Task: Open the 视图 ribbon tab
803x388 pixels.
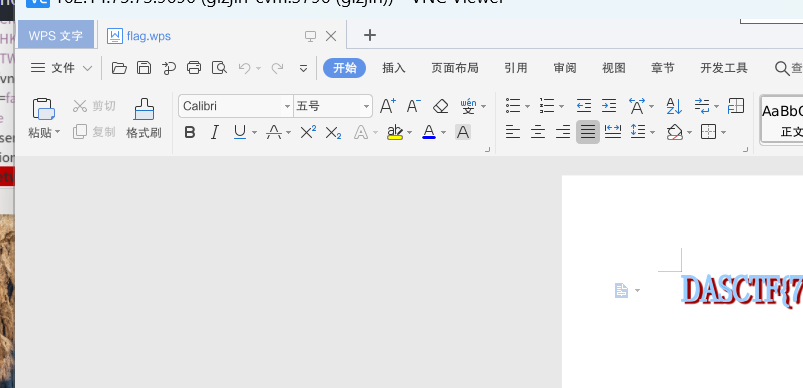Action: (x=614, y=68)
